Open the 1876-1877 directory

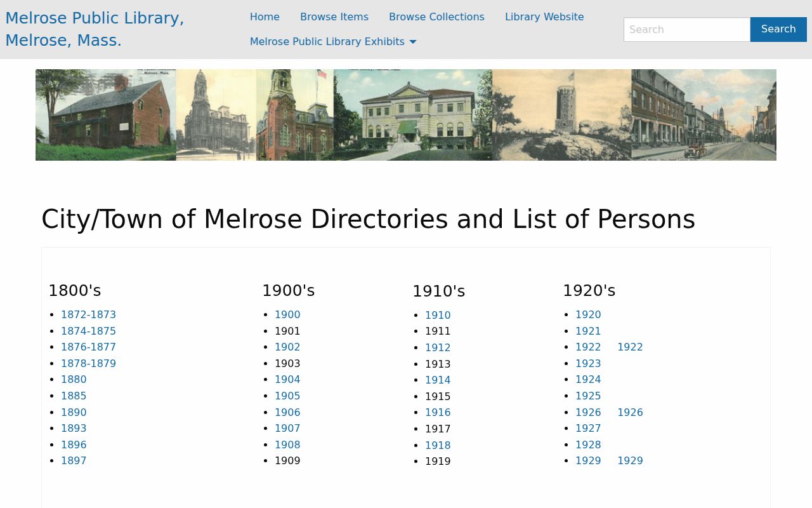[88, 347]
